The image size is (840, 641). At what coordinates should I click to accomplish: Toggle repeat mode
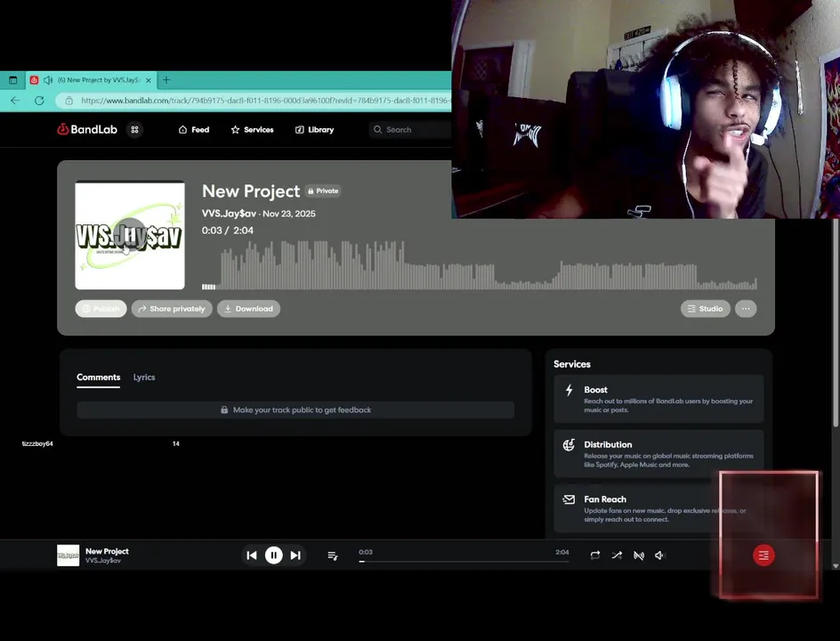pos(595,556)
